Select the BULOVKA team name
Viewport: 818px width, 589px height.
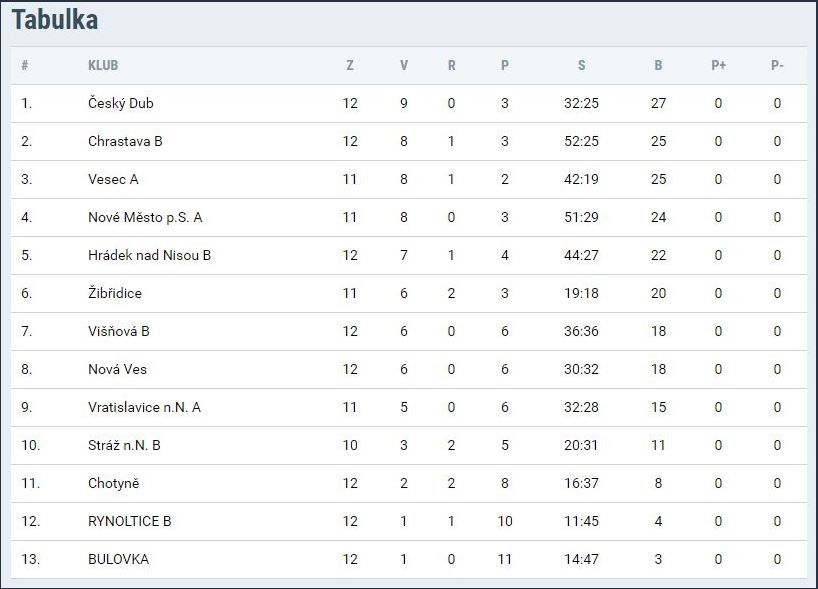pyautogui.click(x=118, y=559)
